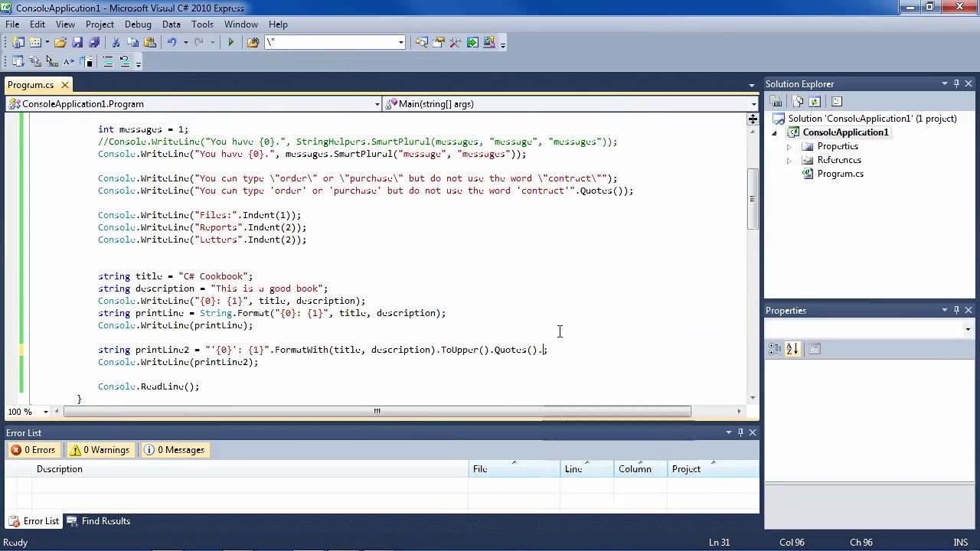Sort error list by Line column
980x551 pixels.
pyautogui.click(x=586, y=469)
